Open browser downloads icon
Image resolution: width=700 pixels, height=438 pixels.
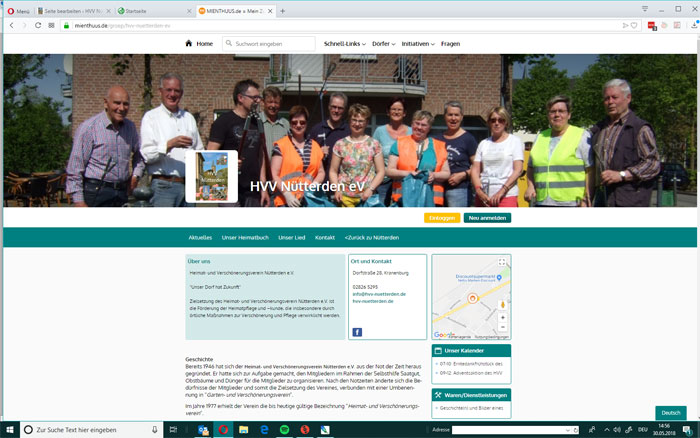[x=694, y=25]
